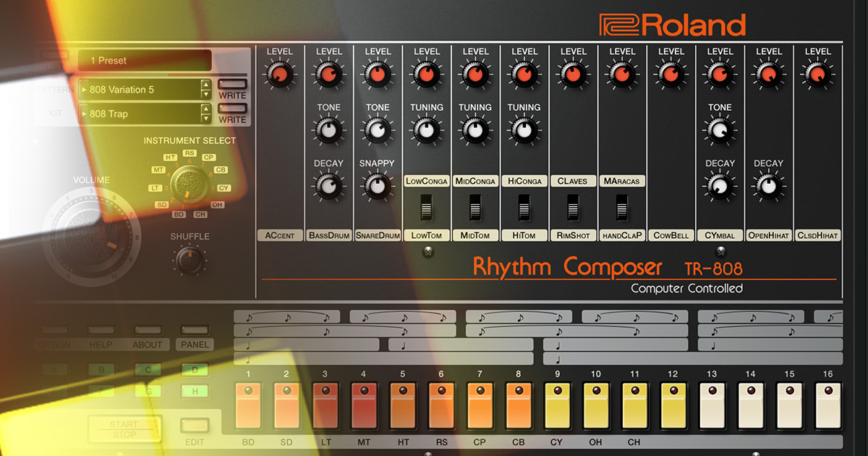
Task: Click the OpenHihat LEVEL knob
Action: click(x=768, y=74)
